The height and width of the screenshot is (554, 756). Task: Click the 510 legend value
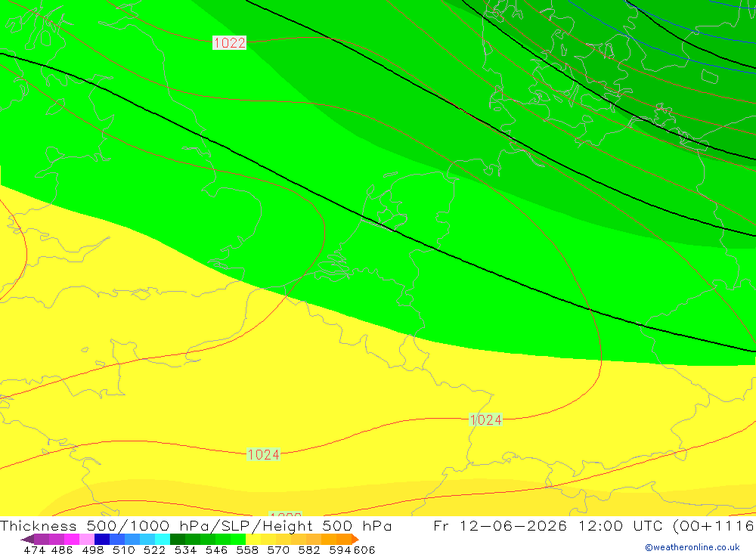click(124, 550)
